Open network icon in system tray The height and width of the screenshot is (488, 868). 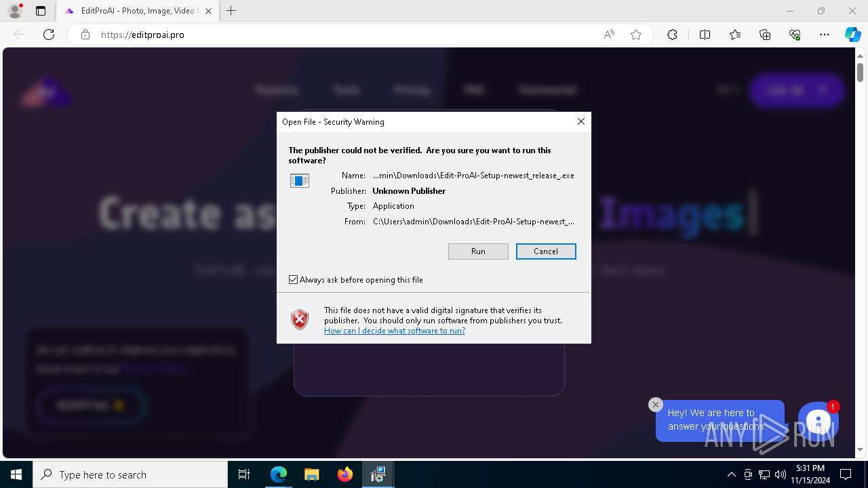[x=764, y=474]
